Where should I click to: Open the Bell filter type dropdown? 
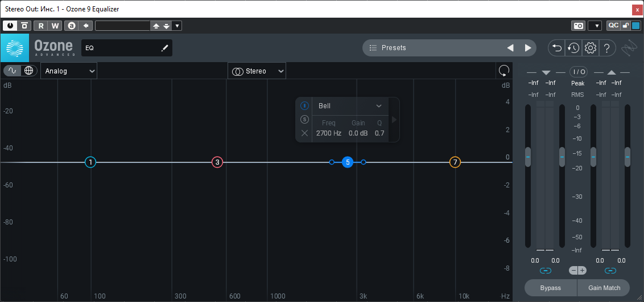tap(350, 106)
